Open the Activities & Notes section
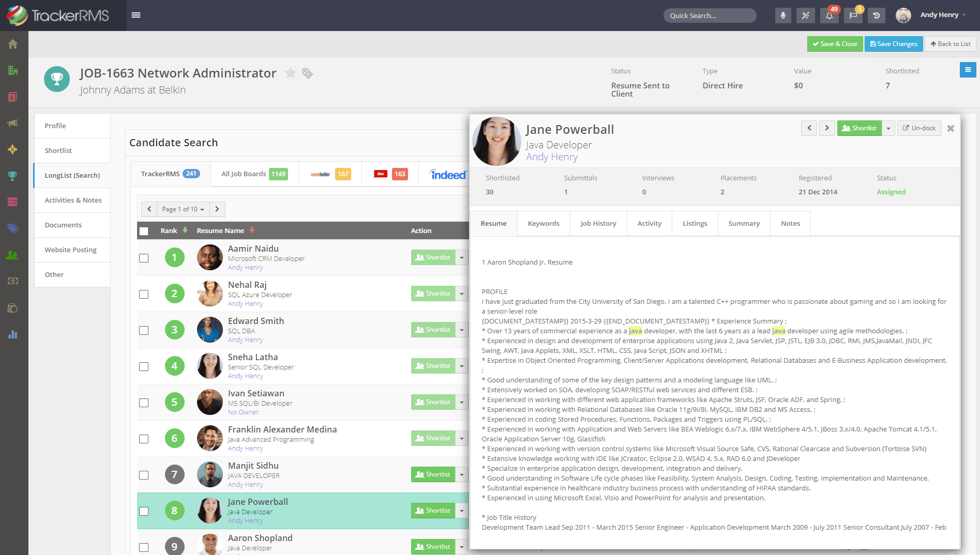Viewport: 980px width, 555px height. 72,200
